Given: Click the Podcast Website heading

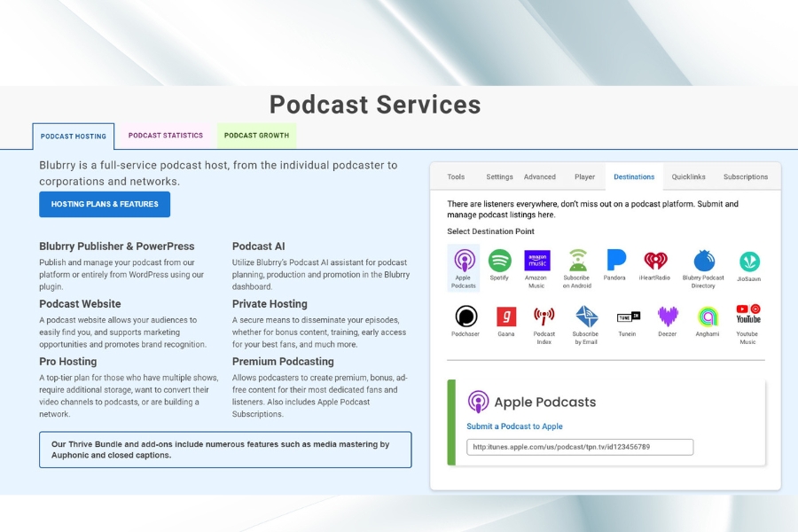Looking at the screenshot, I should (x=80, y=304).
